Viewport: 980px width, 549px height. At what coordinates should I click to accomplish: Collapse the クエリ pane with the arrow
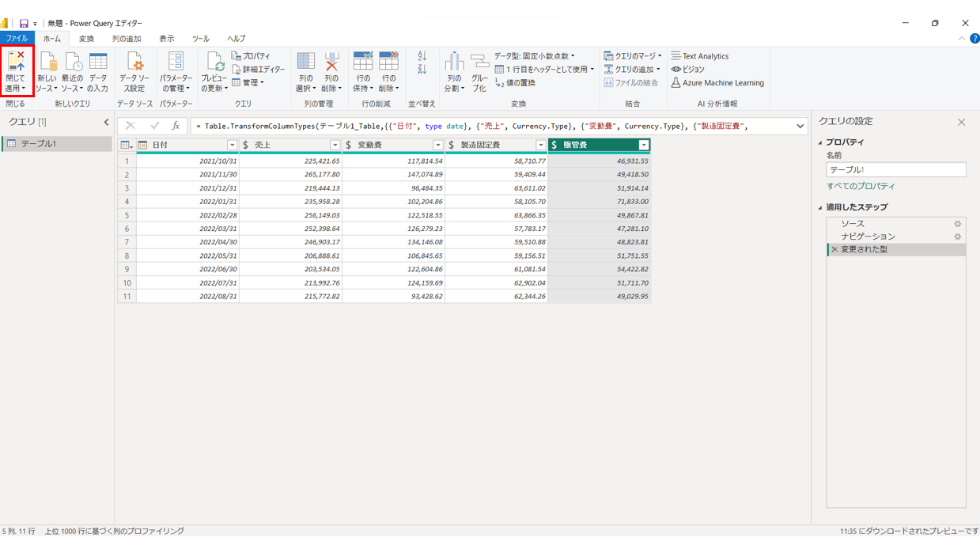pos(106,123)
